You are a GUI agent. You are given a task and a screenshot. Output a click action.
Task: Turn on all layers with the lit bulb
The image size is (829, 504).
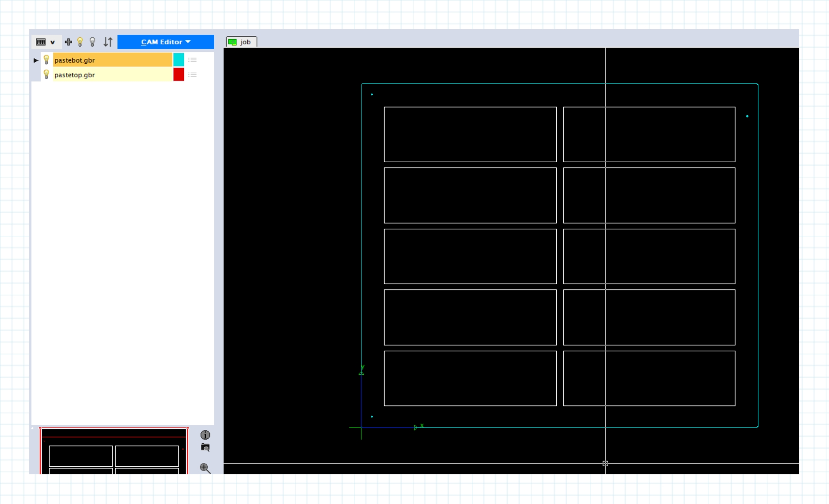(80, 42)
